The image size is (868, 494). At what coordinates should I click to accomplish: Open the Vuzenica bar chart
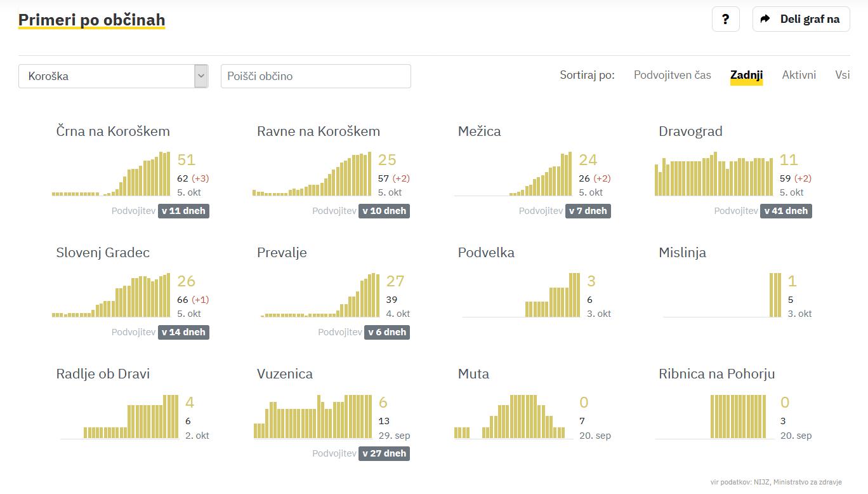312,417
